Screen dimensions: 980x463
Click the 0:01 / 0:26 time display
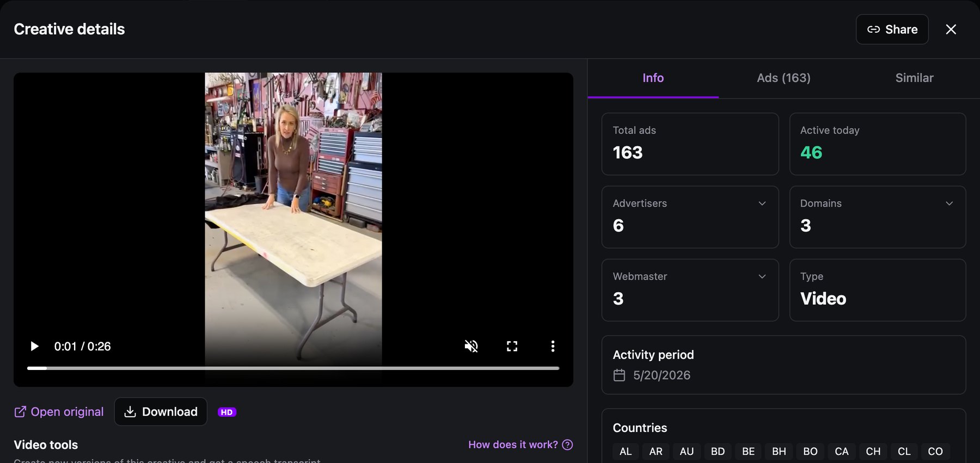pyautogui.click(x=82, y=347)
